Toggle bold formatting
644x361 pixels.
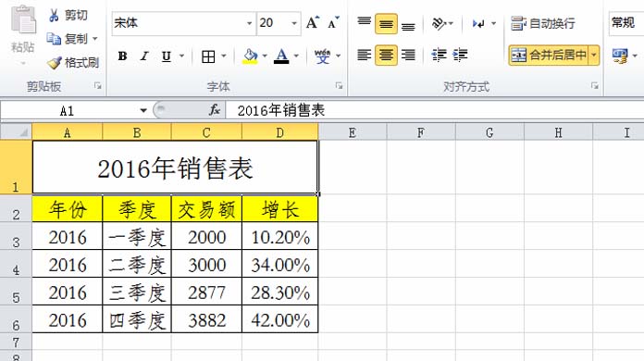coord(122,56)
